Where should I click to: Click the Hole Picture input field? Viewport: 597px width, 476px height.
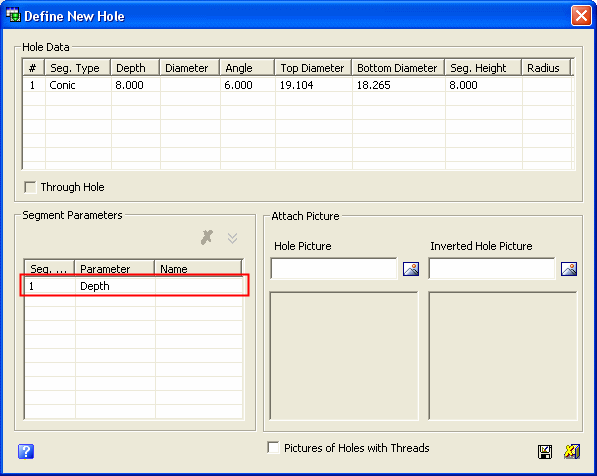[x=334, y=268]
